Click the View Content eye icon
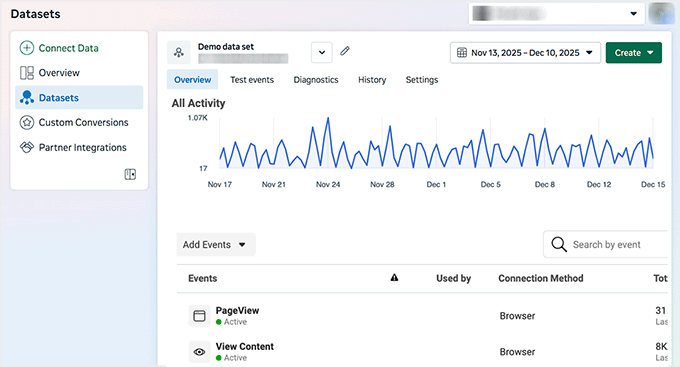Image resolution: width=680 pixels, height=367 pixels. (199, 352)
